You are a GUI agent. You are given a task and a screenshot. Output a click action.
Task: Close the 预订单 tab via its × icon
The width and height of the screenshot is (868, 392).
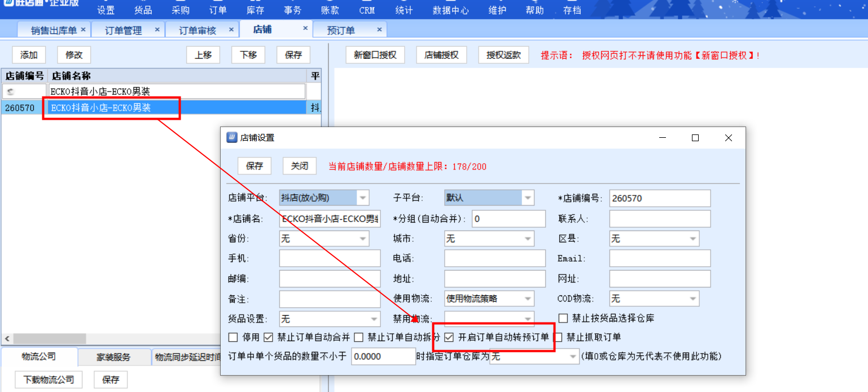coord(379,29)
